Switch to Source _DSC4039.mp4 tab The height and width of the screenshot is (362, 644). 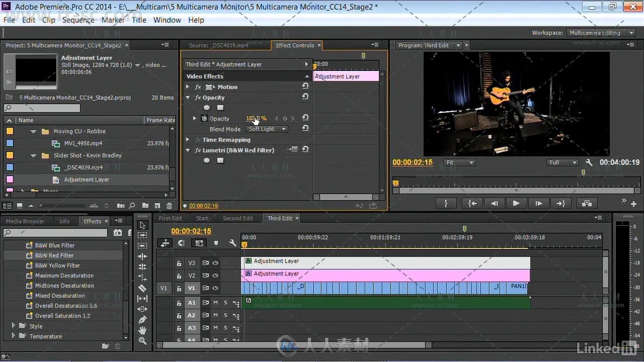219,45
